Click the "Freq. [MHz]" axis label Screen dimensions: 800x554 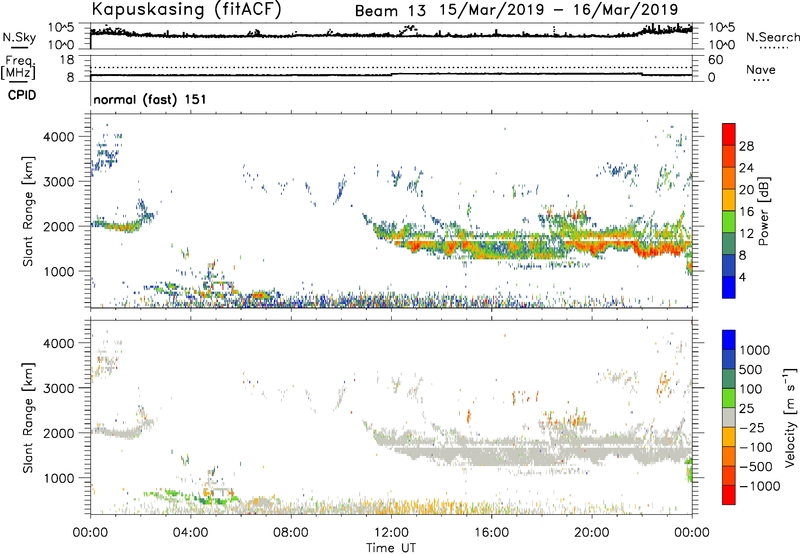click(19, 68)
